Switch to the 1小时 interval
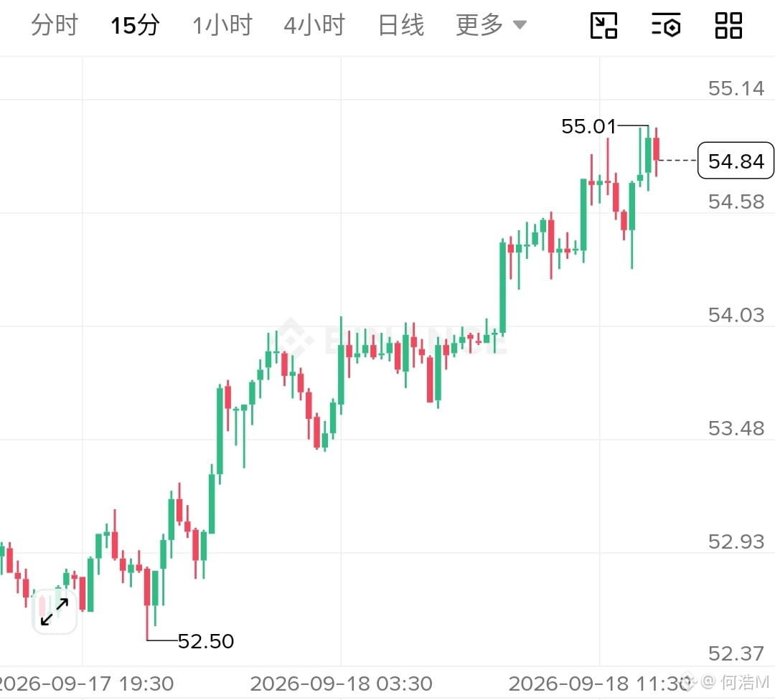 click(x=222, y=25)
